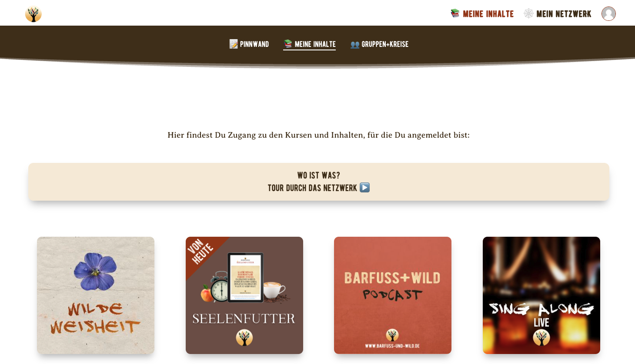
Task: Click the books icon beside Meine Inhalte in header
Action: tap(455, 13)
